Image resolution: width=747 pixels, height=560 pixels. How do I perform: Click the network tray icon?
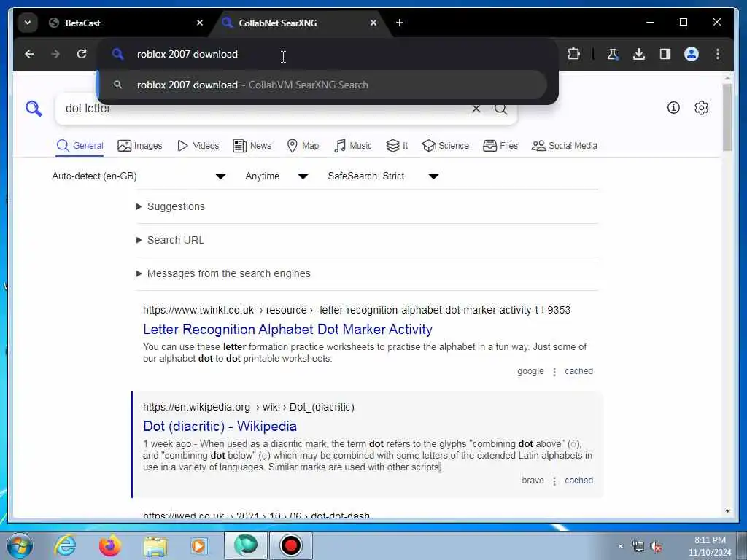pos(638,547)
